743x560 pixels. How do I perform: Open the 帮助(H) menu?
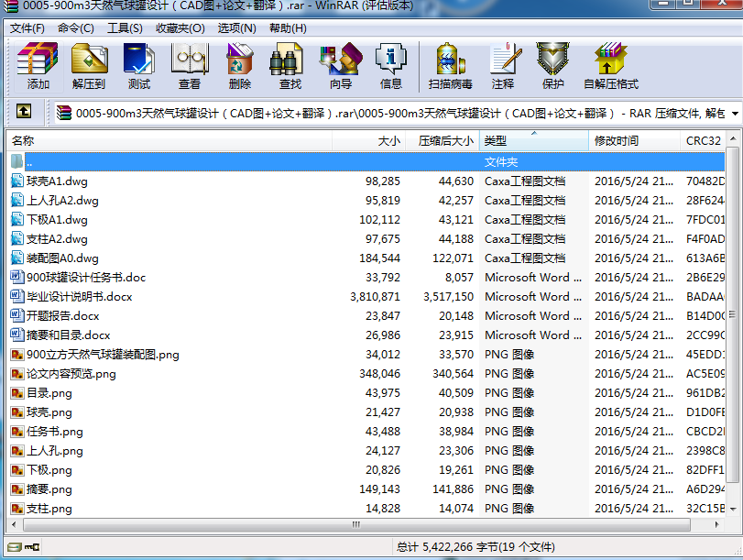click(x=288, y=28)
